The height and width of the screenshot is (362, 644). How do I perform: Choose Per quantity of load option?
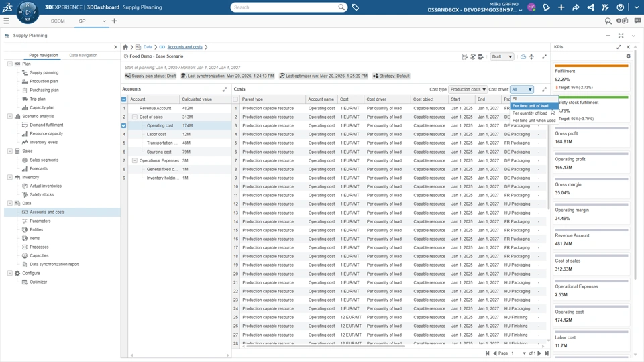tap(534, 113)
